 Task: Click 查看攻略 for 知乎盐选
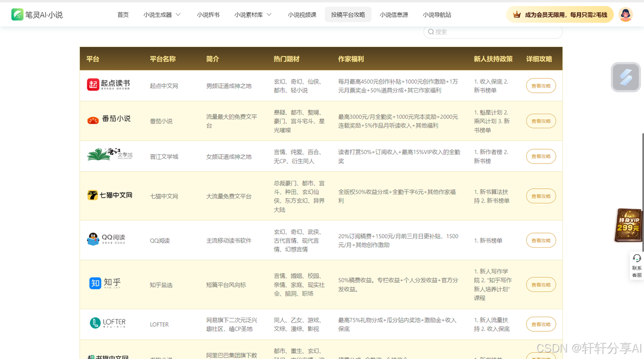541,284
